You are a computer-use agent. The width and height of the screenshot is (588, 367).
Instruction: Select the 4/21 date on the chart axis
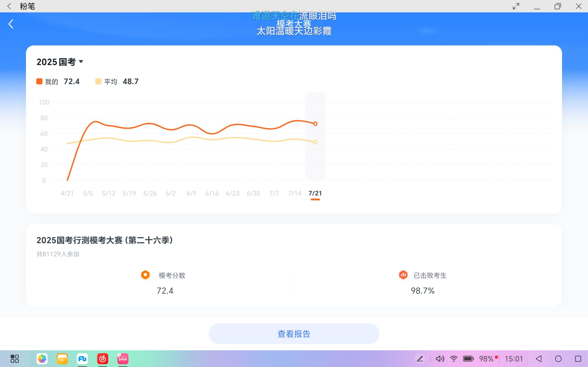coord(67,193)
